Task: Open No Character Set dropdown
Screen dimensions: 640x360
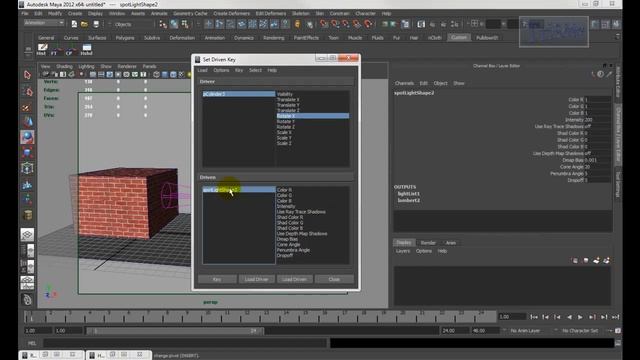Action: (x=580, y=331)
